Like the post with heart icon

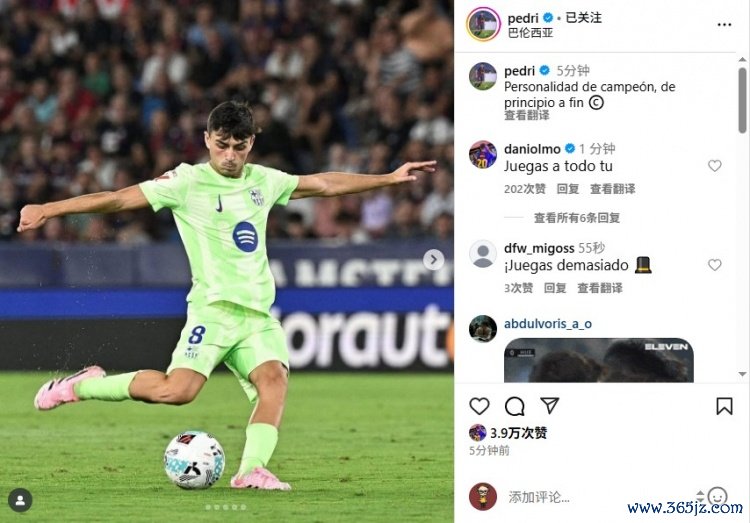click(x=479, y=406)
